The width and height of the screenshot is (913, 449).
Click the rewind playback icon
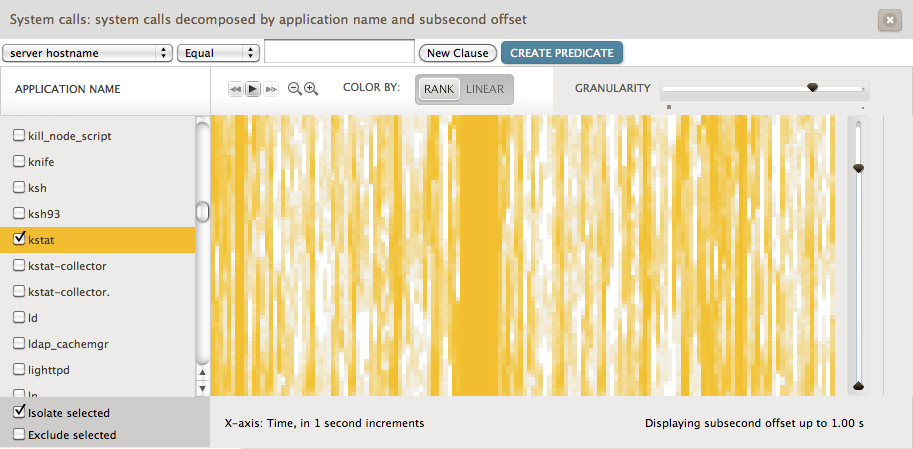236,89
